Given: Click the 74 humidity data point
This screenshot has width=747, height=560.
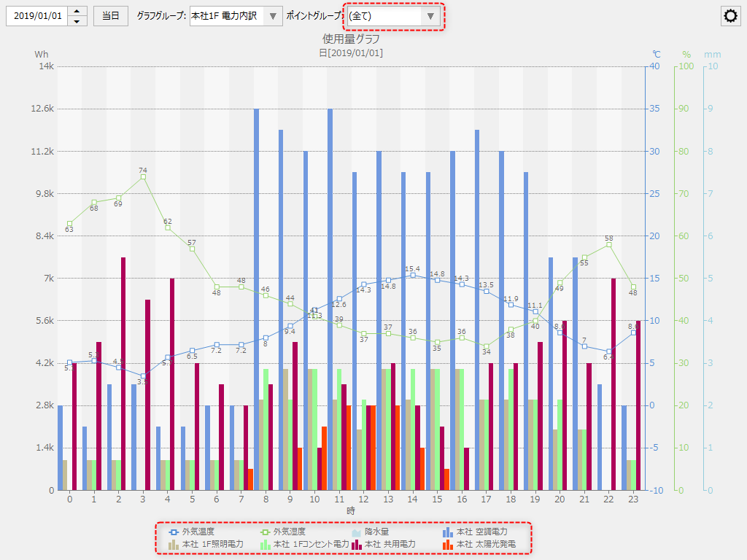Looking at the screenshot, I should point(143,177).
